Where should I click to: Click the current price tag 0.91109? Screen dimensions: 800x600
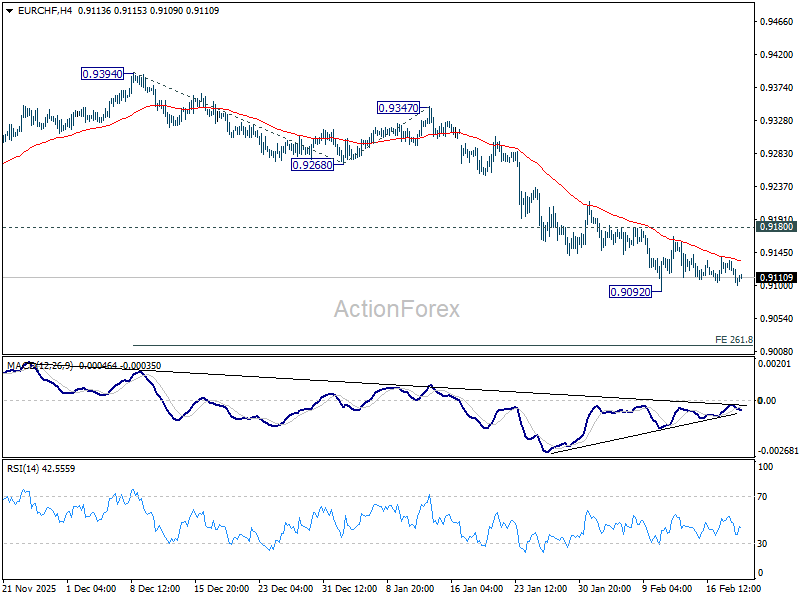(x=777, y=278)
